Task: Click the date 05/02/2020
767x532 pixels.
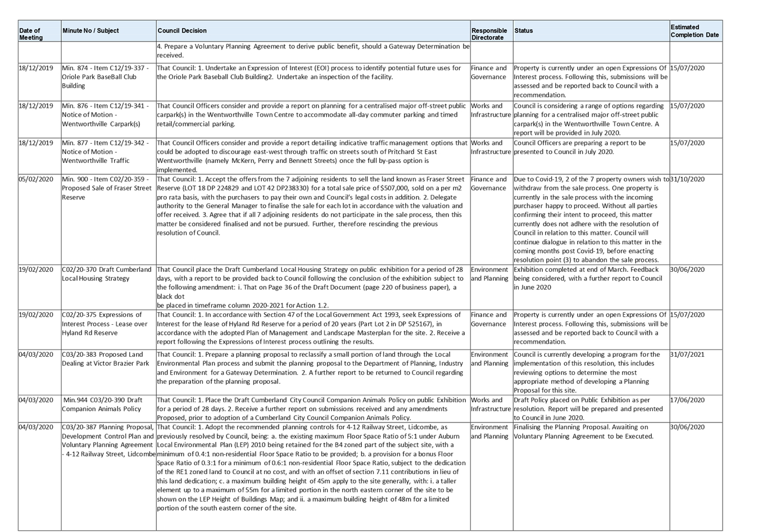Action: 36,179
